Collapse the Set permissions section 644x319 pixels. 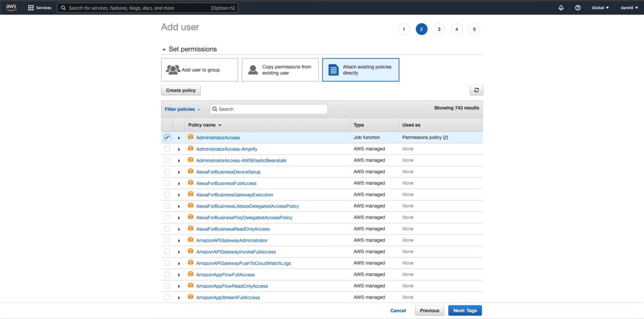coord(164,49)
